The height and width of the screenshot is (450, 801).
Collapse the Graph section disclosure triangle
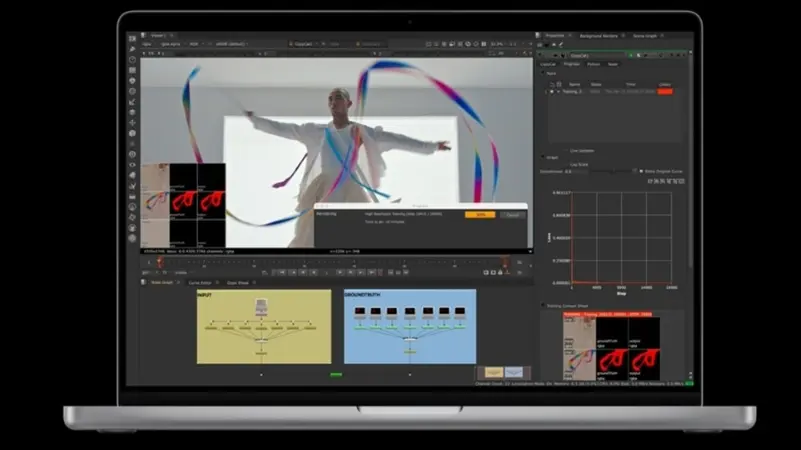(x=542, y=158)
